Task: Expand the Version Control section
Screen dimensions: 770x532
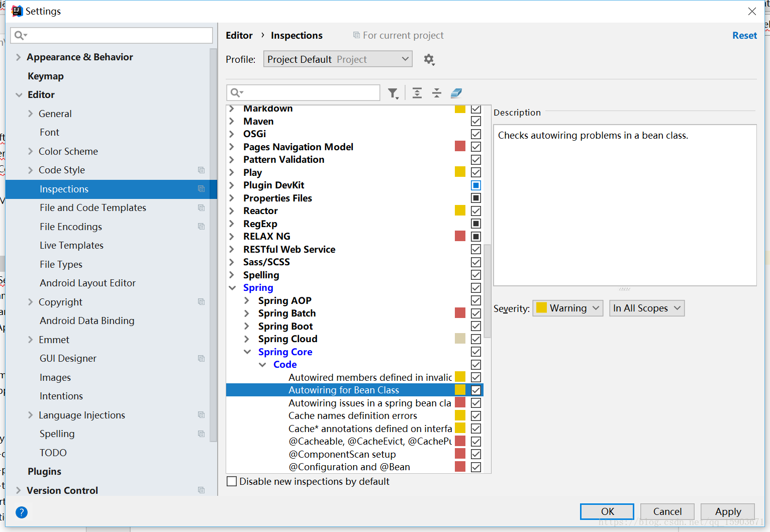Action: (19, 490)
